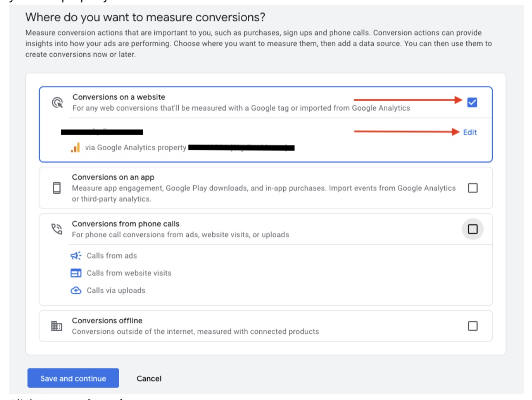
Task: Click the Conversions offline building icon
Action: [x=57, y=326]
